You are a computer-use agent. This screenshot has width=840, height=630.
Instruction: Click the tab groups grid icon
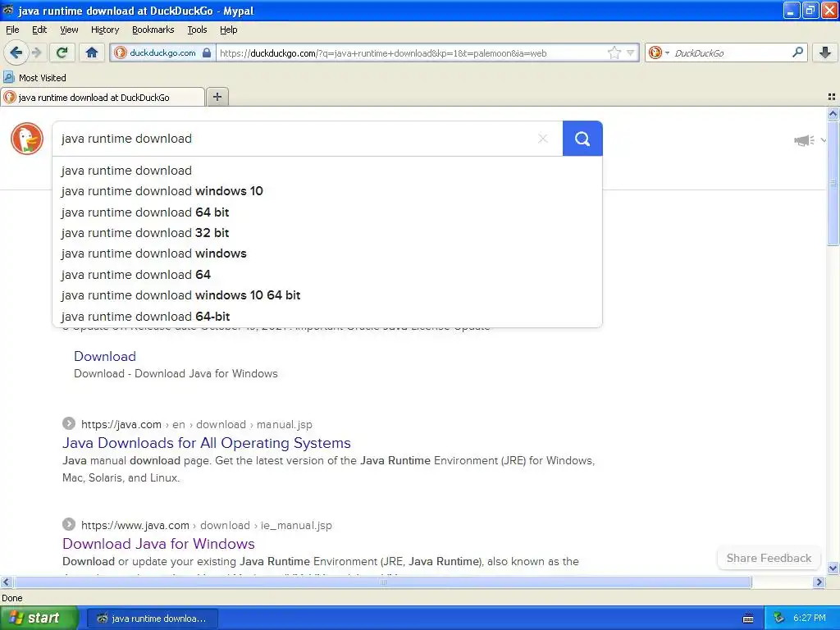832,97
